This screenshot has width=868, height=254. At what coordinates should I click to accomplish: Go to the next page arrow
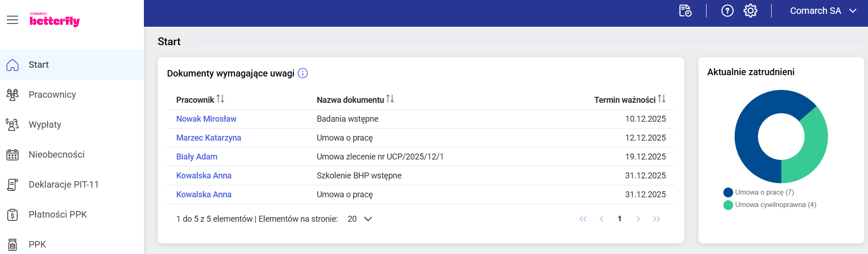tap(638, 219)
